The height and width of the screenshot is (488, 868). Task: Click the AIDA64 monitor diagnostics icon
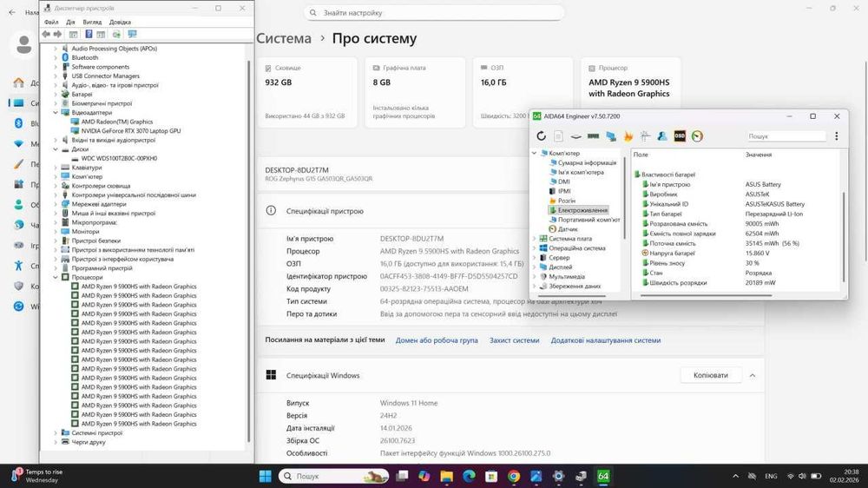click(610, 135)
